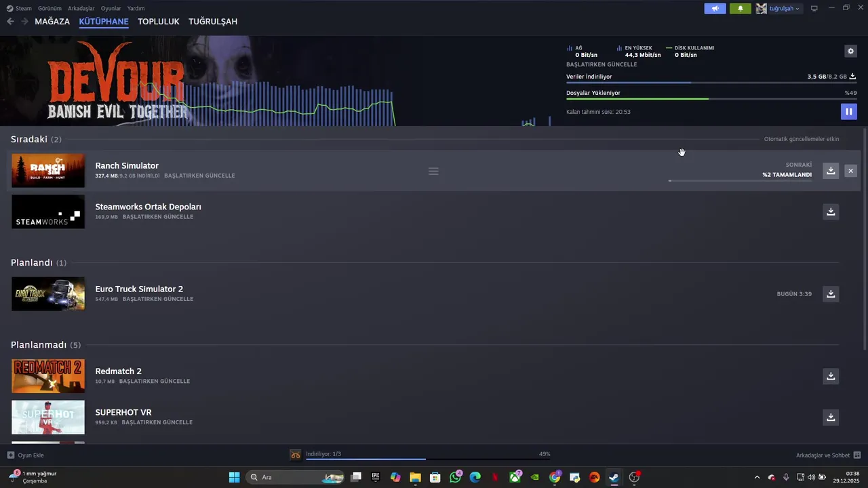
Task: Download Euro Truck Simulator 2 now
Action: pos(831,293)
